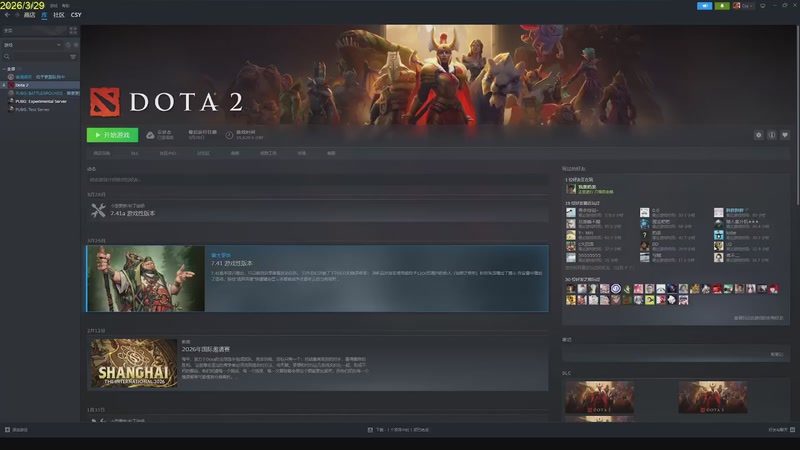Open the Shanghai International 2026 thumbnail
The image size is (800, 450).
click(x=134, y=363)
